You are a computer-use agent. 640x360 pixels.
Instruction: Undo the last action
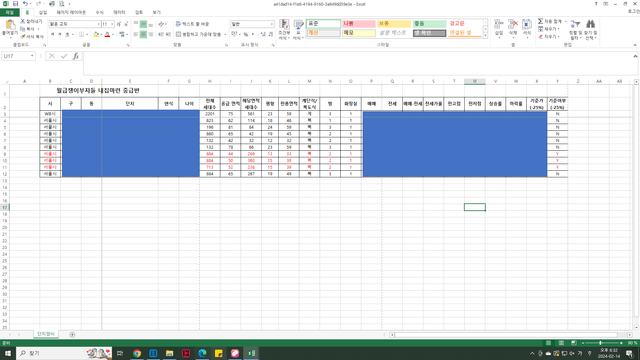pyautogui.click(x=25, y=4)
